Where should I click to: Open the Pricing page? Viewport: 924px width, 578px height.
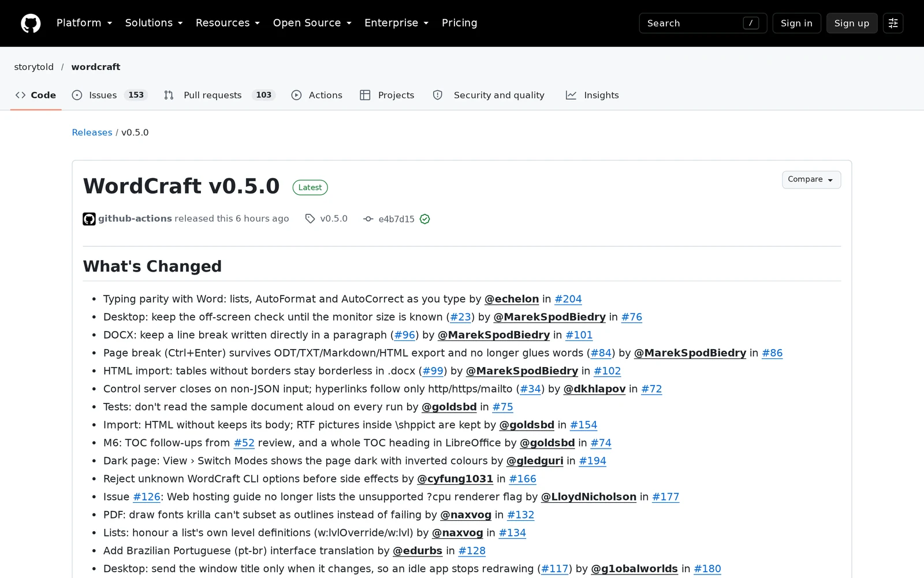click(460, 23)
